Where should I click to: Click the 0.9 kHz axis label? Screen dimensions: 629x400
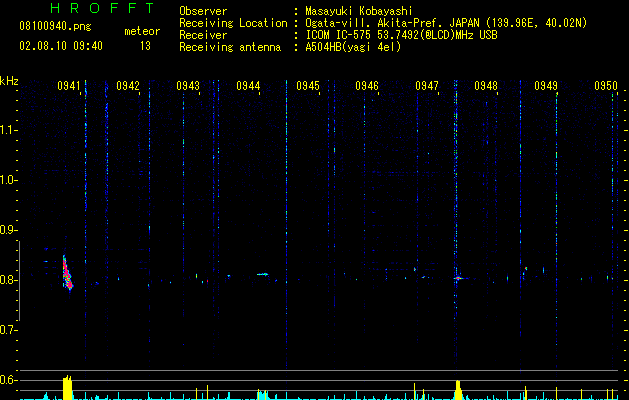[x=9, y=230]
